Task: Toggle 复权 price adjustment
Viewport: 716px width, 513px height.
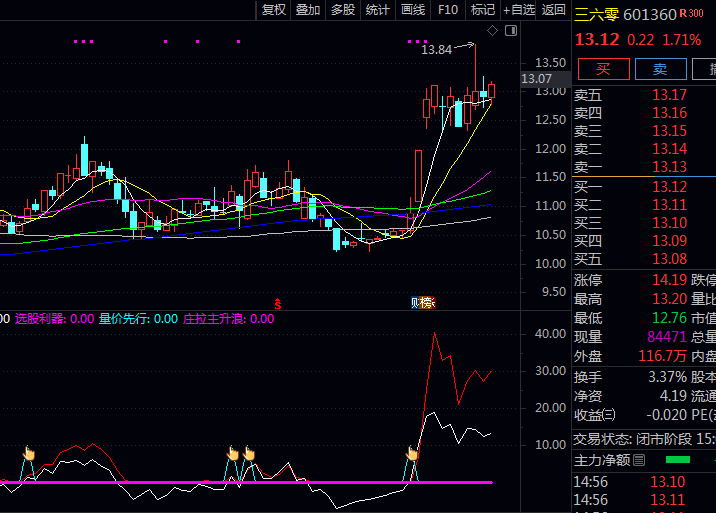Action: pos(273,10)
